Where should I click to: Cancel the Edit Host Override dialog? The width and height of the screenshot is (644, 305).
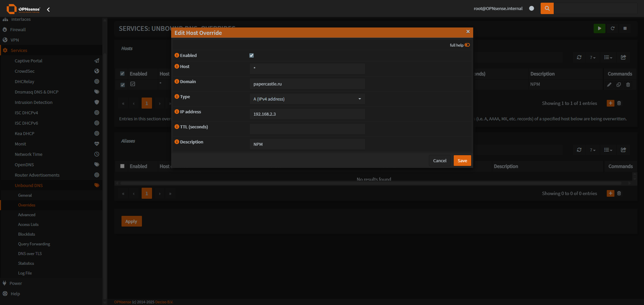[440, 161]
